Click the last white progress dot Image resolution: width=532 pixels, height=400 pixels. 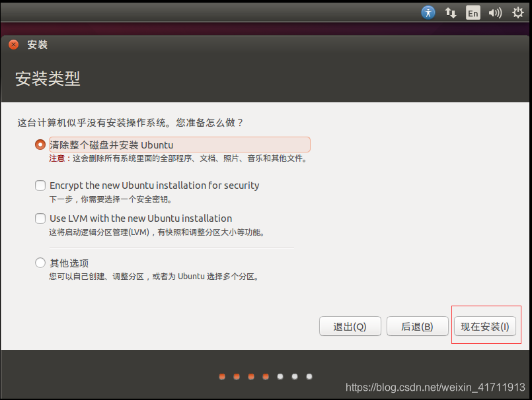click(x=309, y=377)
